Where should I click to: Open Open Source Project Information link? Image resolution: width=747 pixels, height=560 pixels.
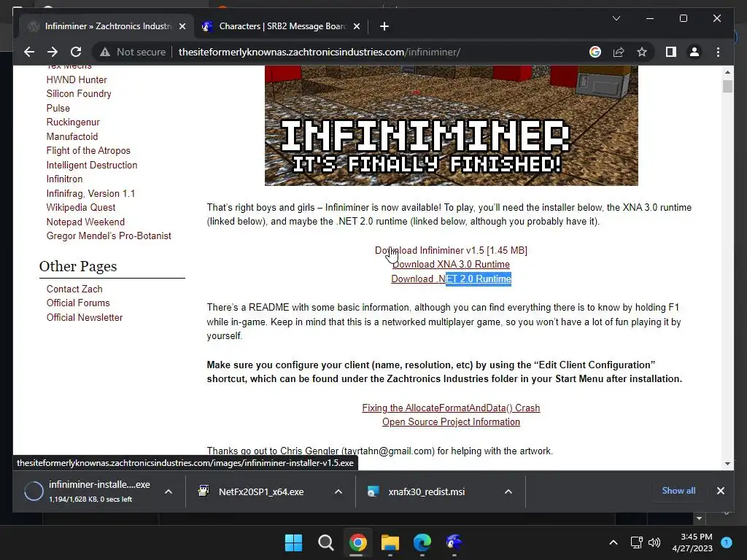click(x=451, y=422)
